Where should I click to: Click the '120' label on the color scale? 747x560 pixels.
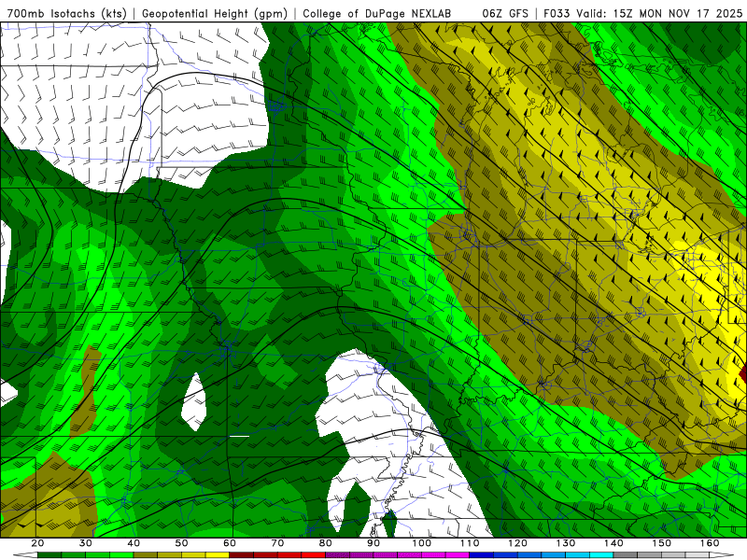517,543
